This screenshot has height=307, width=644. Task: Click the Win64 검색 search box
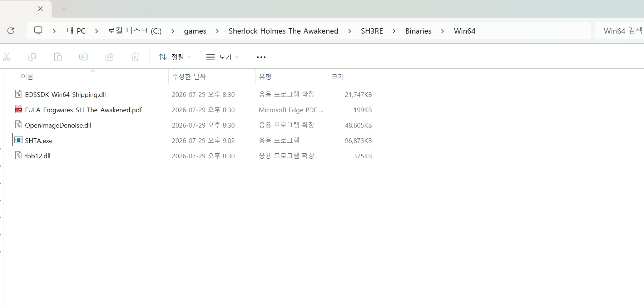(619, 31)
